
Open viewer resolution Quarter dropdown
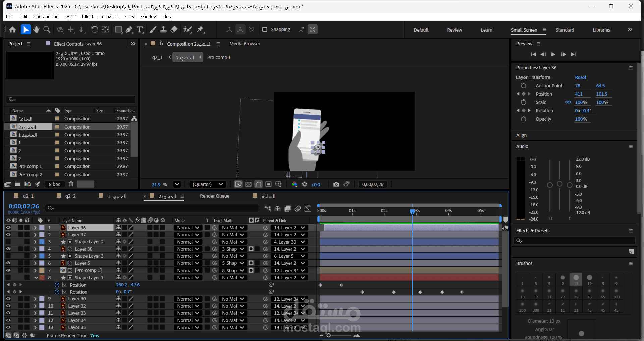click(208, 184)
